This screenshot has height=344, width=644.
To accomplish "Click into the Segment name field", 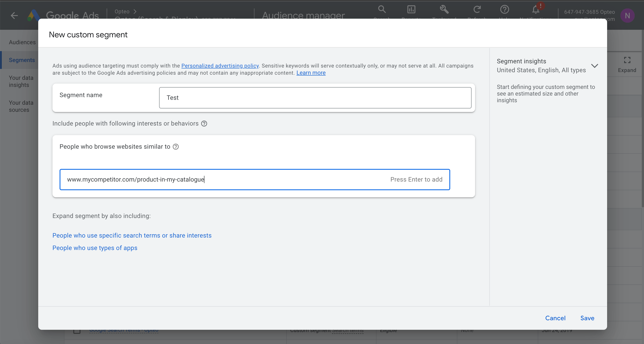I will [x=315, y=98].
